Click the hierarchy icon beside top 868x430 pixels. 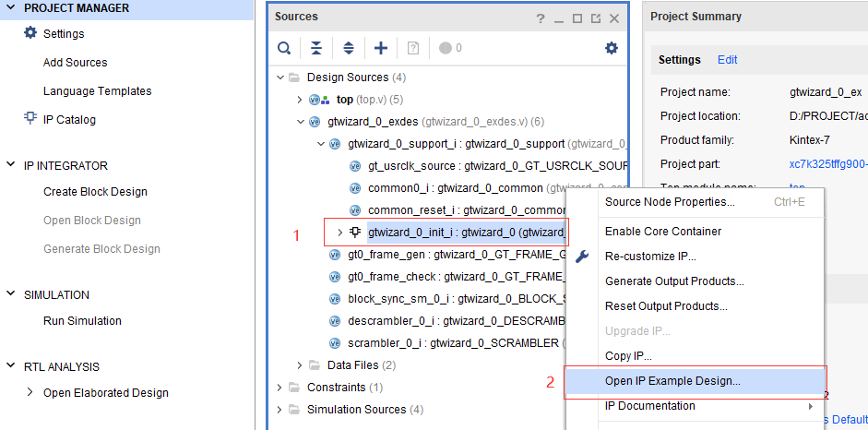[x=326, y=100]
